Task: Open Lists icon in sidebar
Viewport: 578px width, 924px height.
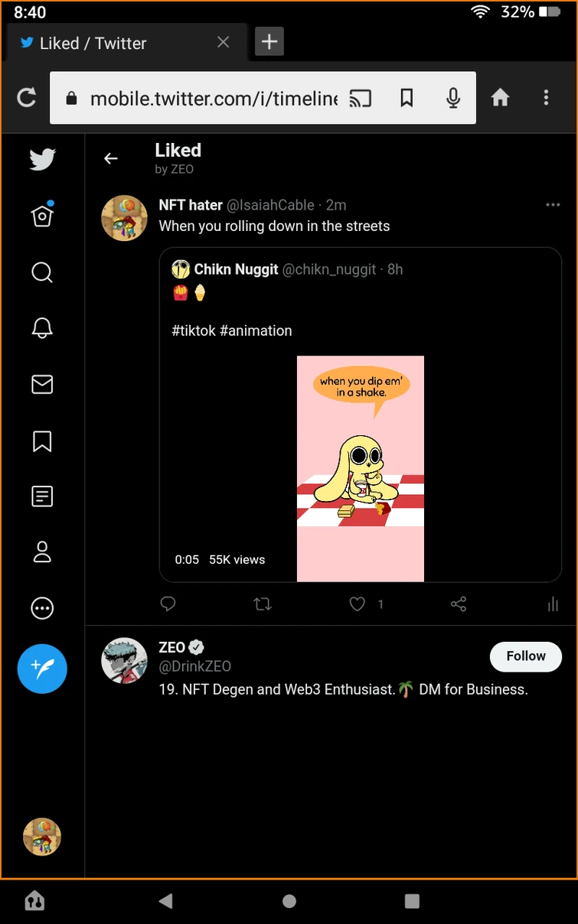Action: point(42,496)
